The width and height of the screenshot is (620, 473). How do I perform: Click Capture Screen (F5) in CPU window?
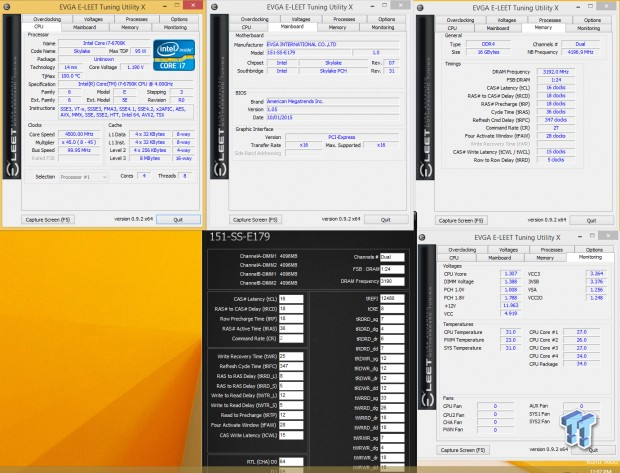pos(48,219)
